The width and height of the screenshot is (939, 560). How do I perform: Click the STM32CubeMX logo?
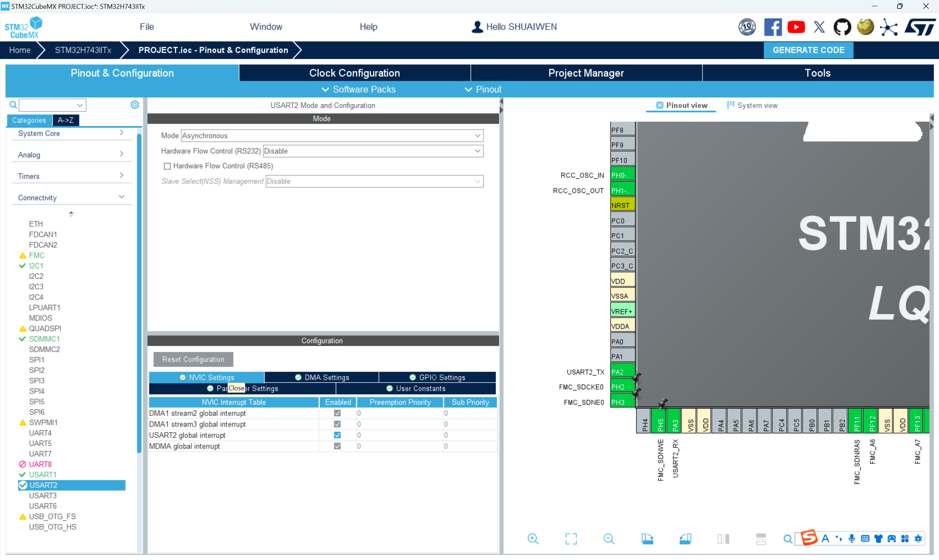pos(23,27)
